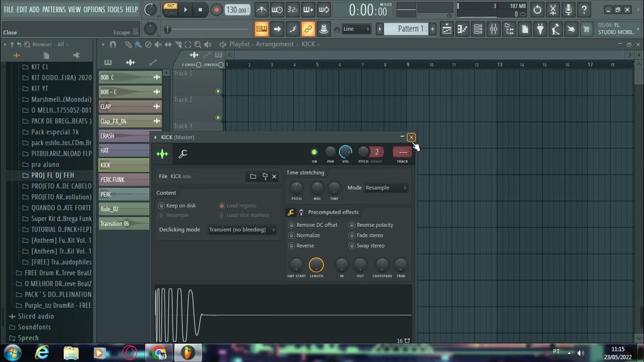
Task: Open the Pattern 1 selector
Action: [406, 29]
